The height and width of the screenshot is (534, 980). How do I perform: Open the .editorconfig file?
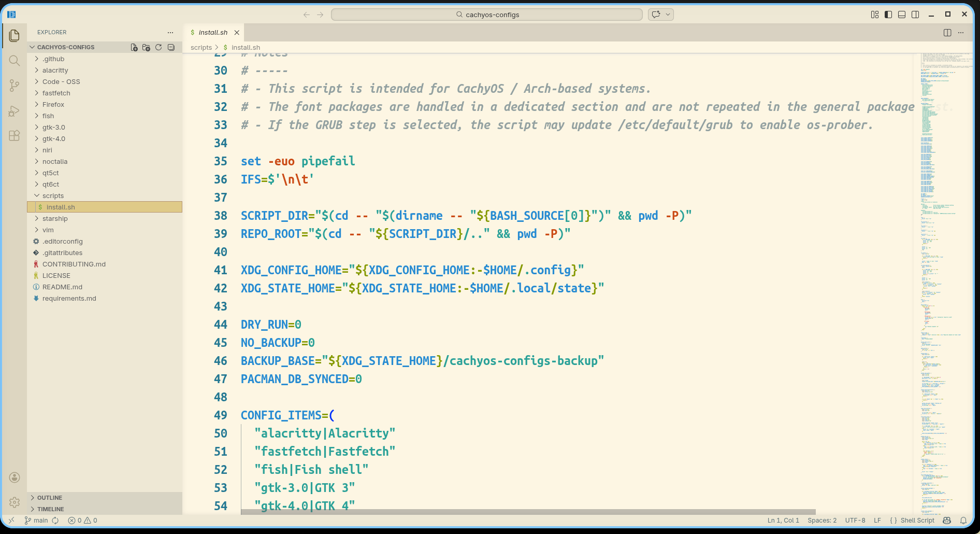coord(105,242)
